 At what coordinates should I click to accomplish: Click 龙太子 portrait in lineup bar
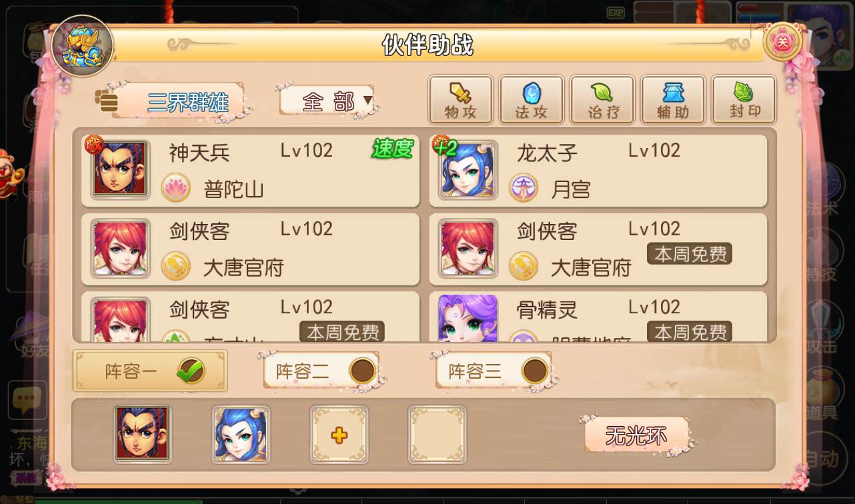tap(241, 435)
